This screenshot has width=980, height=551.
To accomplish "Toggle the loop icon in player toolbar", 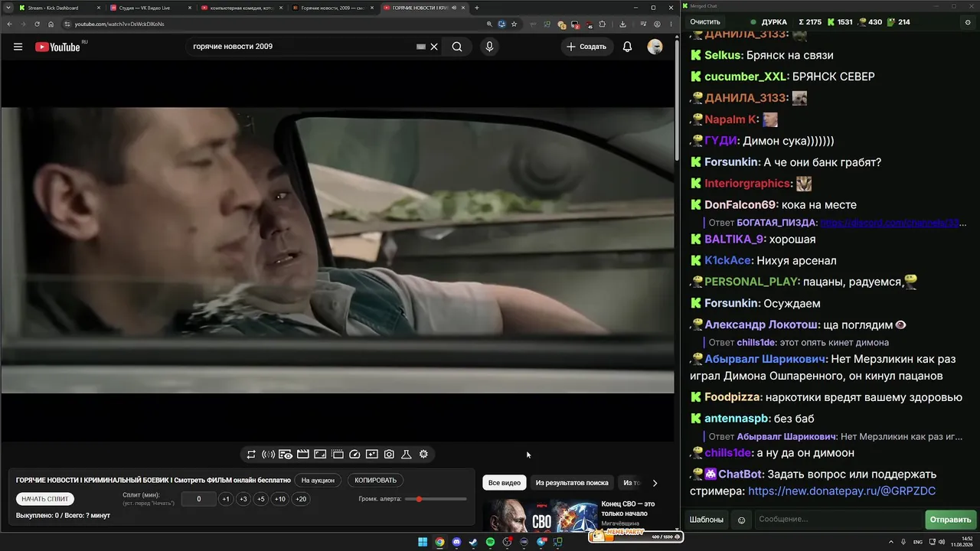I will [x=251, y=455].
